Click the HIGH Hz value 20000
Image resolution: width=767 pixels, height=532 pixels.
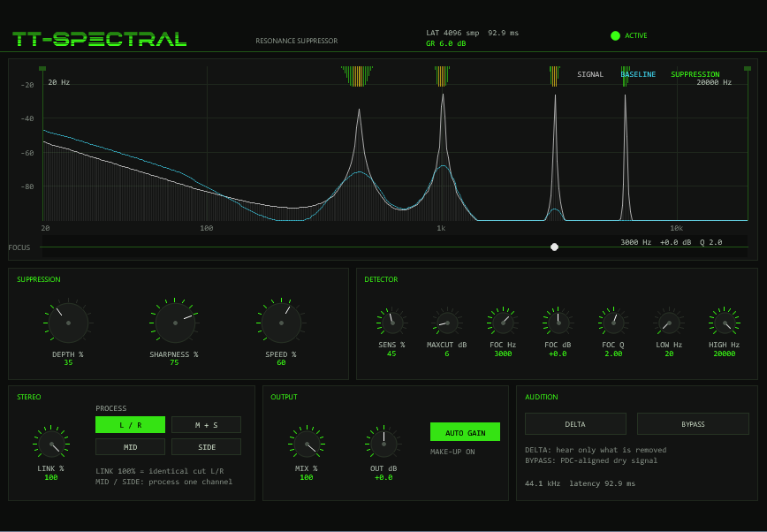click(725, 353)
